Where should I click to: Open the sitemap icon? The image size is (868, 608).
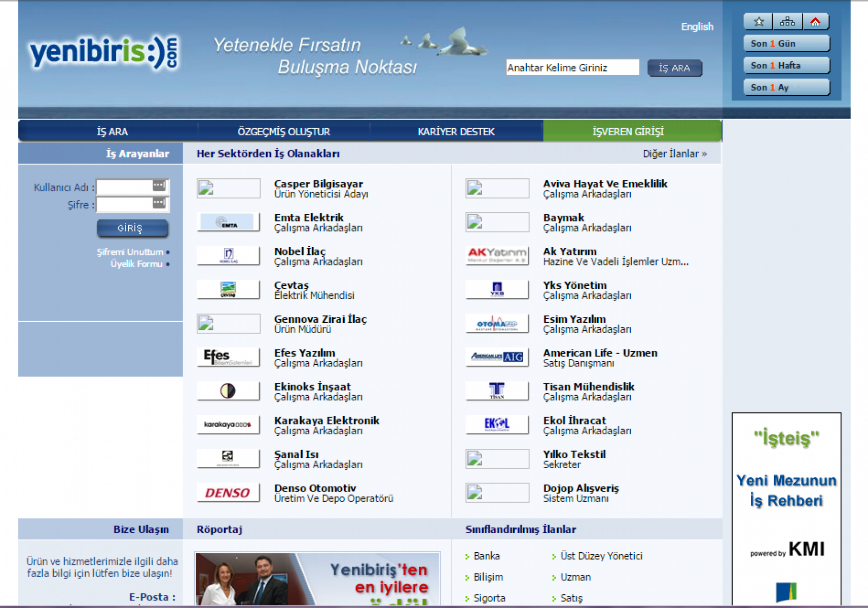click(x=787, y=22)
